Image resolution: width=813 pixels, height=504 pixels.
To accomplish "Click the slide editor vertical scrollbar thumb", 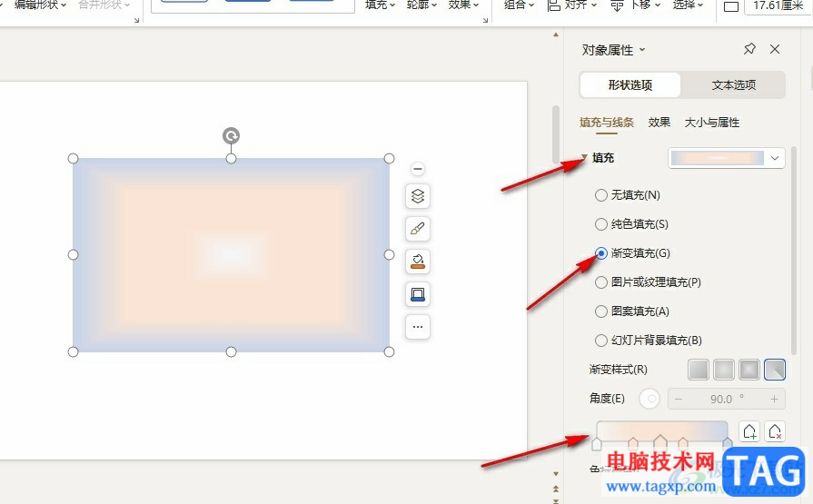I will click(x=555, y=134).
